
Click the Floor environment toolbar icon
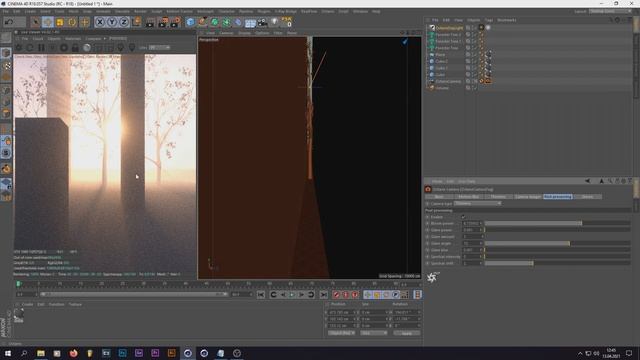point(250,22)
